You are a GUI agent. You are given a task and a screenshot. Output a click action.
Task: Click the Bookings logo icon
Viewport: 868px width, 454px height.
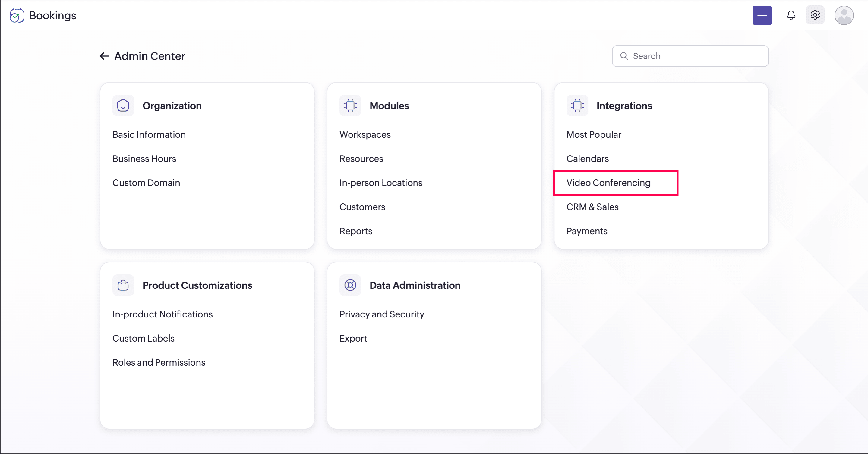17,15
